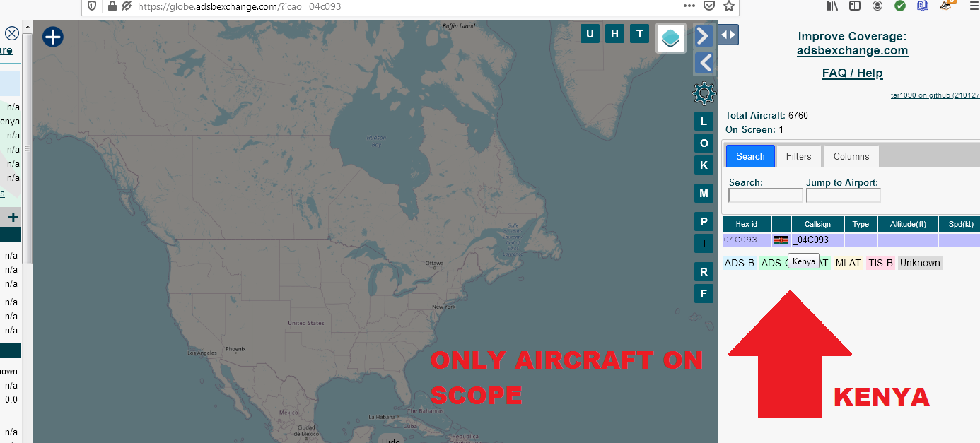Bookmark this page with star icon
The height and width of the screenshot is (443, 980).
729,6
